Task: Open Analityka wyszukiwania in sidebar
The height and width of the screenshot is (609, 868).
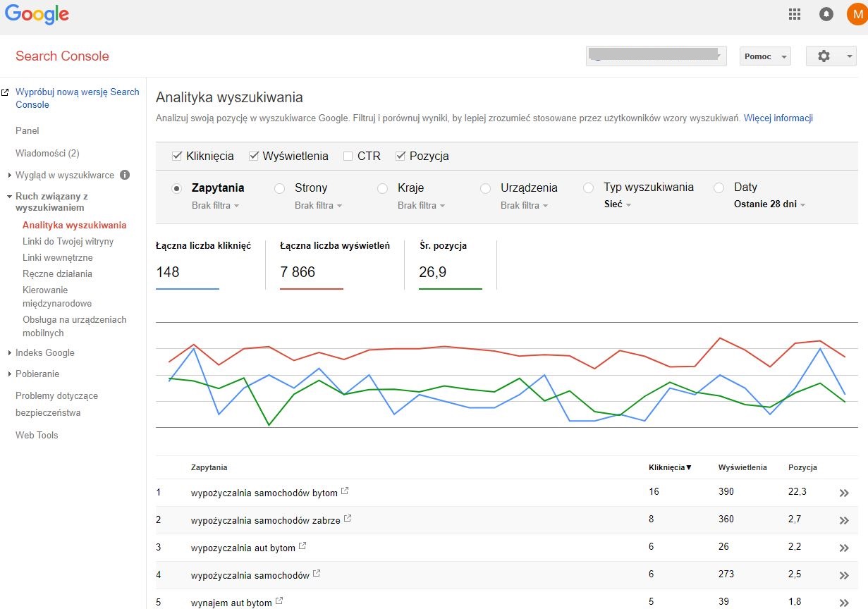Action: point(75,225)
